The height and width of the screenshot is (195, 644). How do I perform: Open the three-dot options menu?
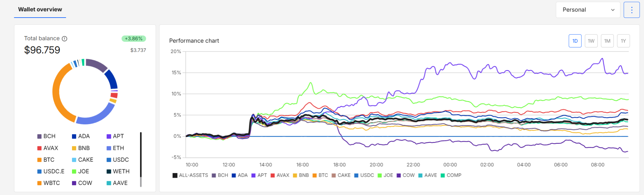pos(631,10)
